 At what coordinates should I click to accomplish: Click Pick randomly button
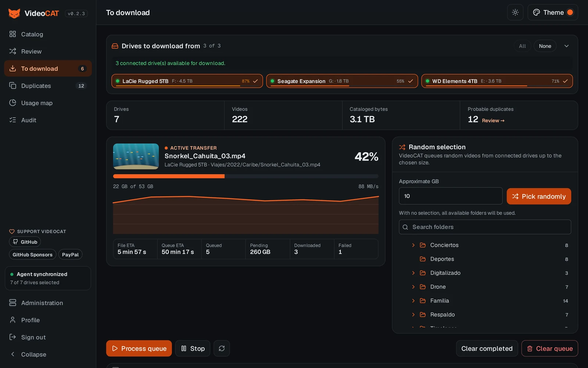pos(539,197)
